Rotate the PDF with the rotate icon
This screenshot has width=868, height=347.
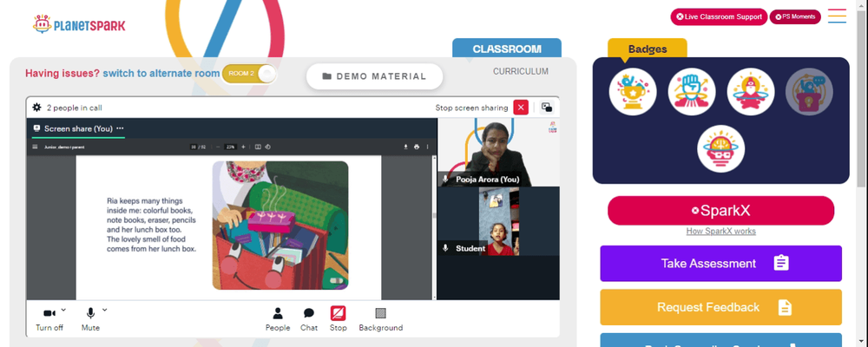pos(267,147)
